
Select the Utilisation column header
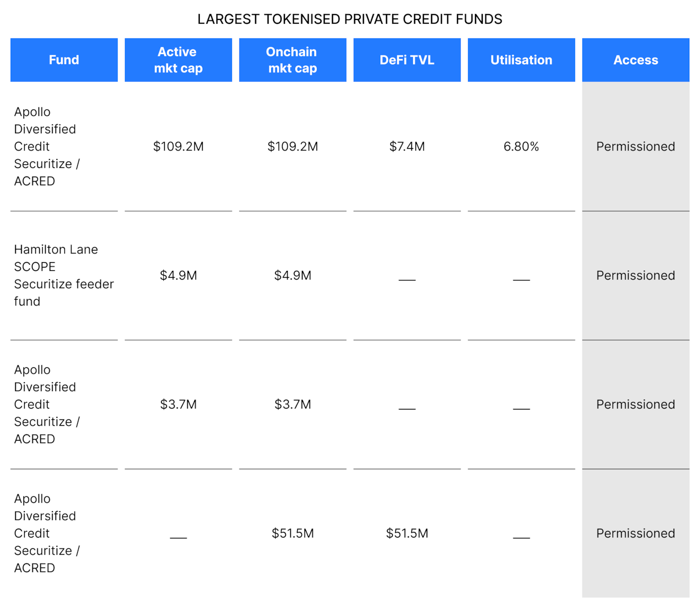click(521, 60)
